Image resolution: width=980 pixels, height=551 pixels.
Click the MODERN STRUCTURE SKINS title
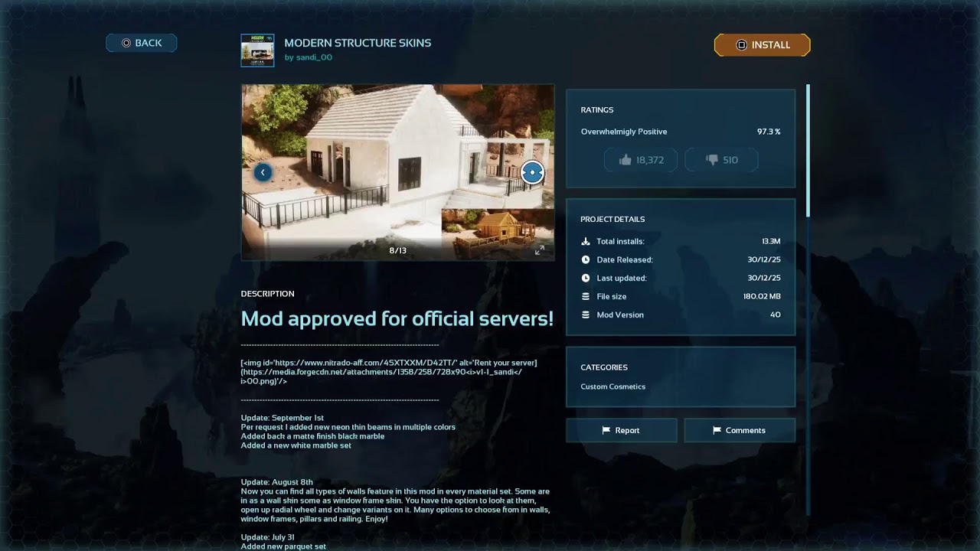tap(358, 43)
